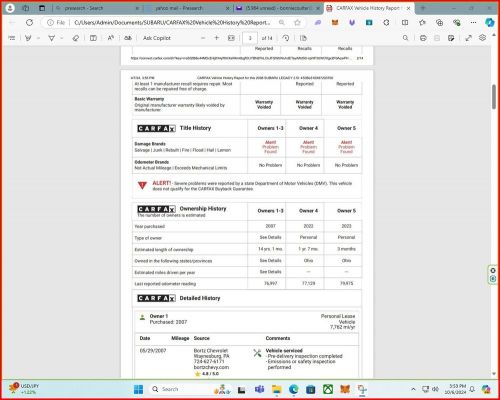Open Microsoft Teams from the taskbar
The width and height of the screenshot is (500, 400).
coord(259,389)
